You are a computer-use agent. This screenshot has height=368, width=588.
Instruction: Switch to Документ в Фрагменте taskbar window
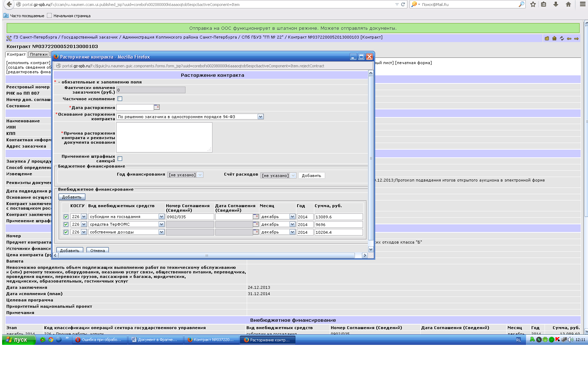[155, 340]
